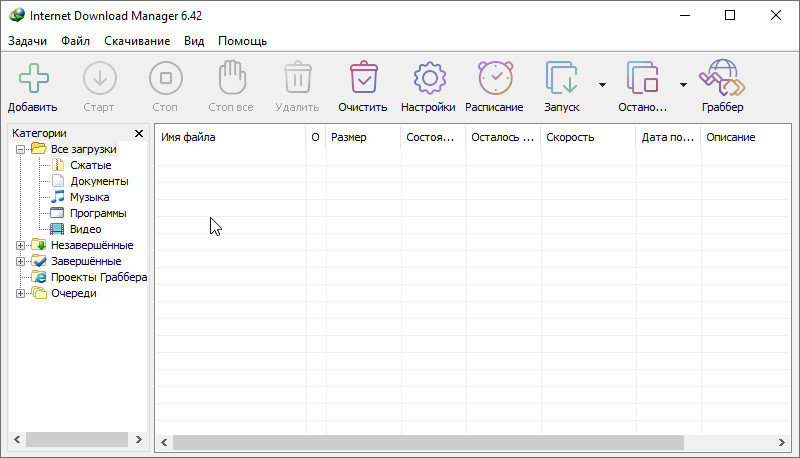The height and width of the screenshot is (458, 800).
Task: Click the Очистить toolbar icon
Action: pos(362,78)
